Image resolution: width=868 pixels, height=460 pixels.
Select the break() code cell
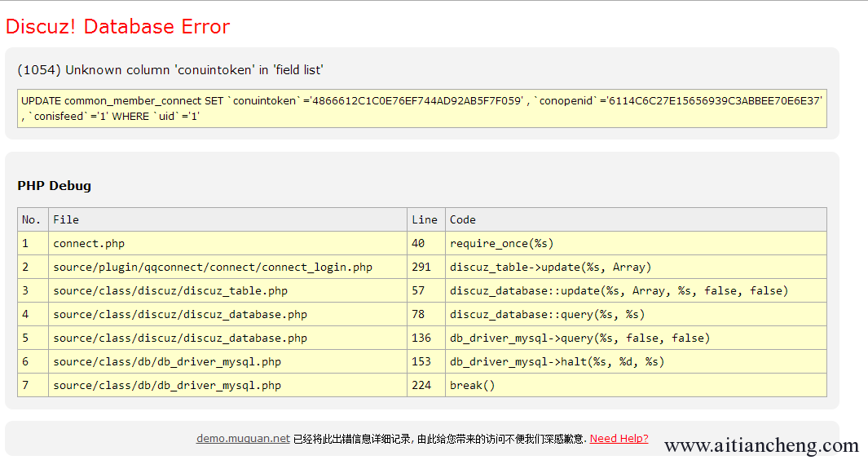636,385
